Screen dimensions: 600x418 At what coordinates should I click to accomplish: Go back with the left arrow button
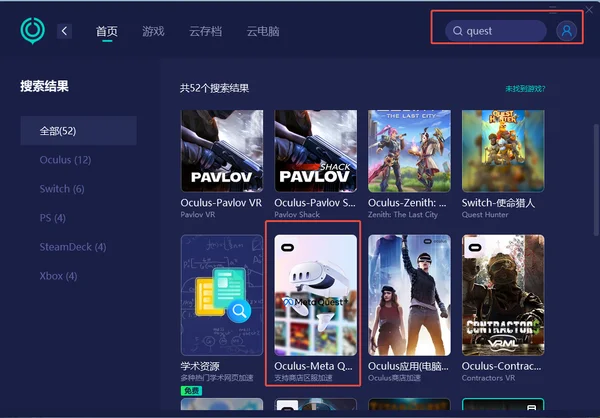pos(64,31)
